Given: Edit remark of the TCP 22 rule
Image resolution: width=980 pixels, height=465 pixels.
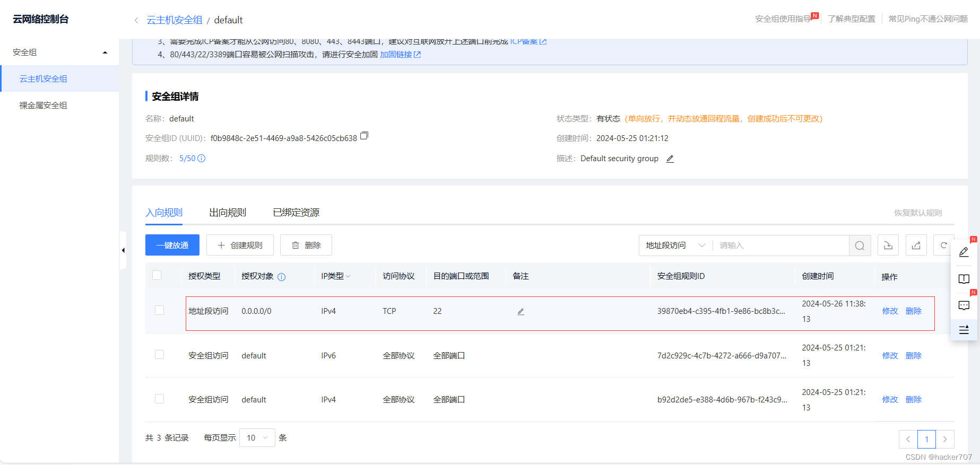Looking at the screenshot, I should point(521,312).
